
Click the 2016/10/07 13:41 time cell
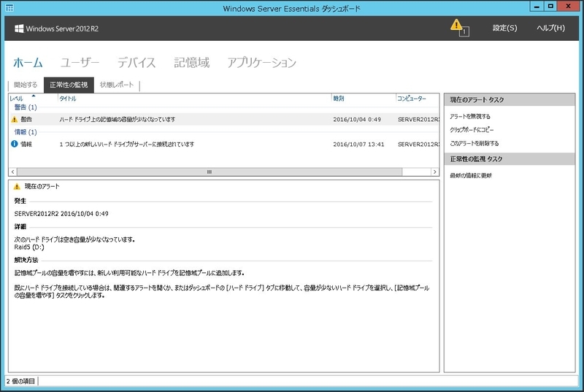[358, 144]
